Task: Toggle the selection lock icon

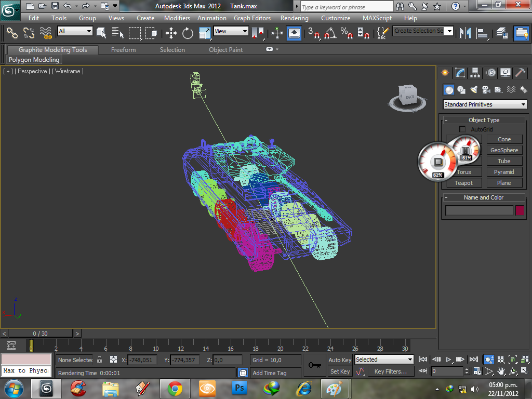Action: point(99,360)
